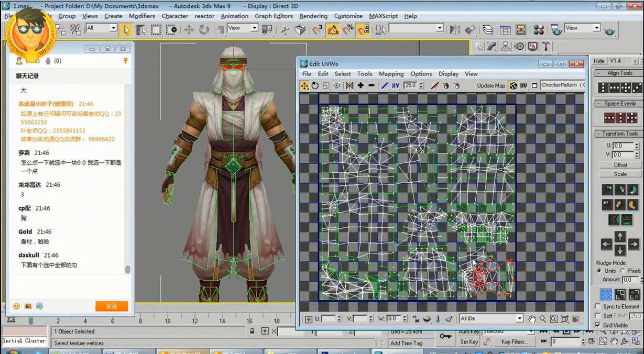Click the nudge up arrow button
The width and height of the screenshot is (644, 354).
(620, 237)
